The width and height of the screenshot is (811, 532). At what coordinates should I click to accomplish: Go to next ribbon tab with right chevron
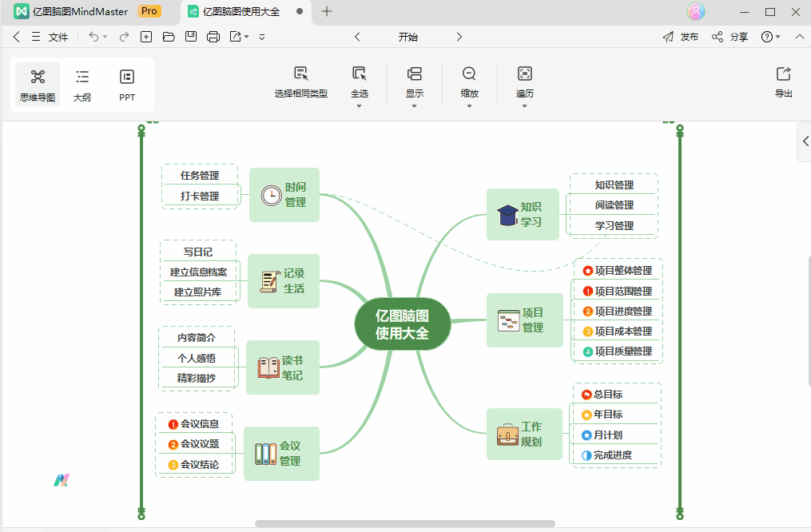click(x=459, y=37)
